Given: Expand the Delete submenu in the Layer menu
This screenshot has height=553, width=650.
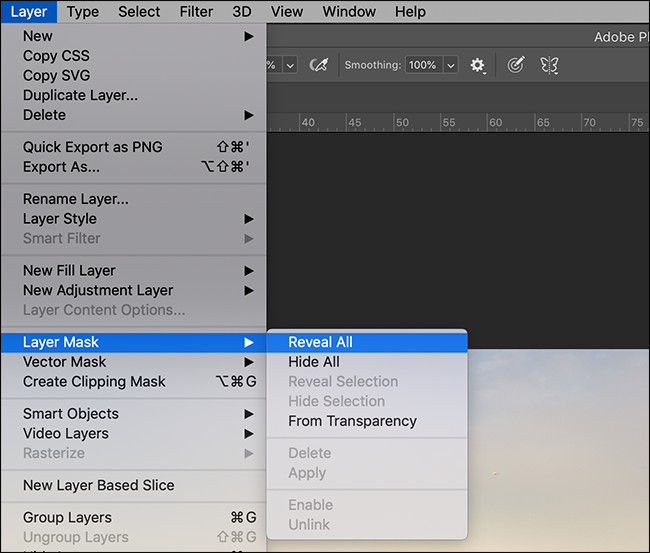Looking at the screenshot, I should tap(133, 115).
